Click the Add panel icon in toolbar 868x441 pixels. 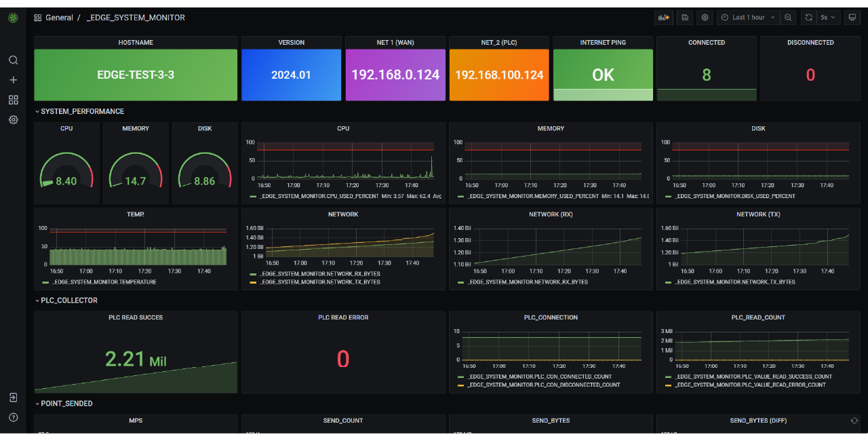pyautogui.click(x=663, y=18)
